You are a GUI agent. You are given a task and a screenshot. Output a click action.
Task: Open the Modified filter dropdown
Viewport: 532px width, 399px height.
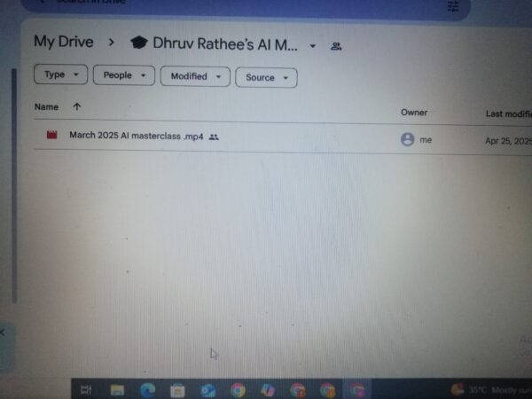pos(195,76)
